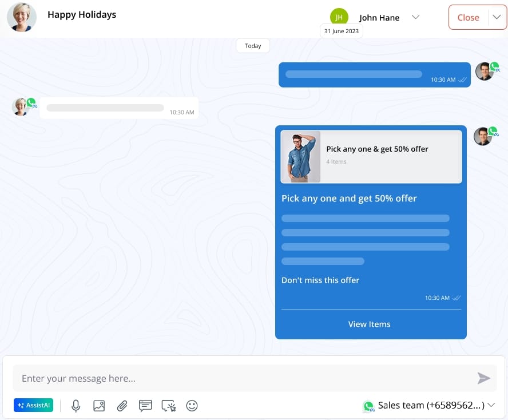Click the customer avatar beside the received message

(21, 106)
